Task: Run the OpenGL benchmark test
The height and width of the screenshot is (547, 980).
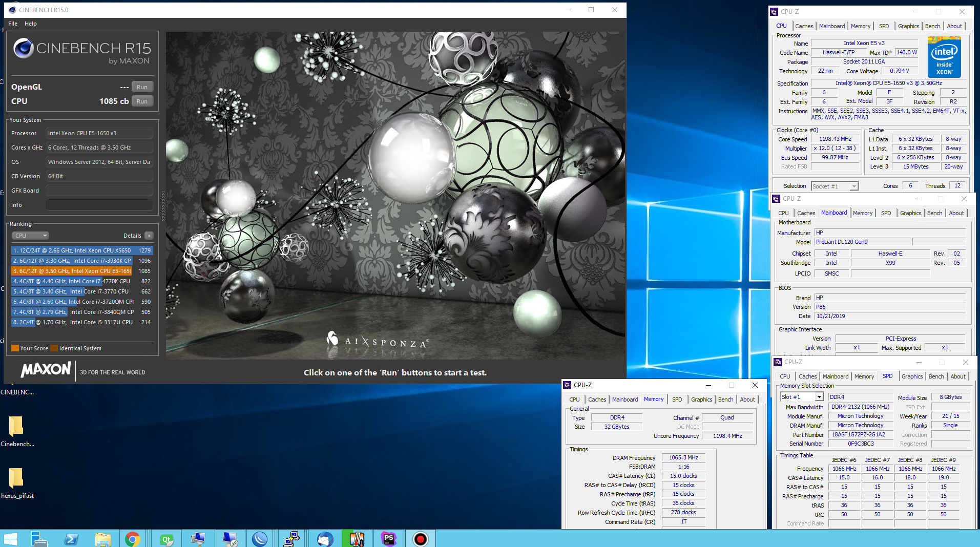Action: pos(142,87)
